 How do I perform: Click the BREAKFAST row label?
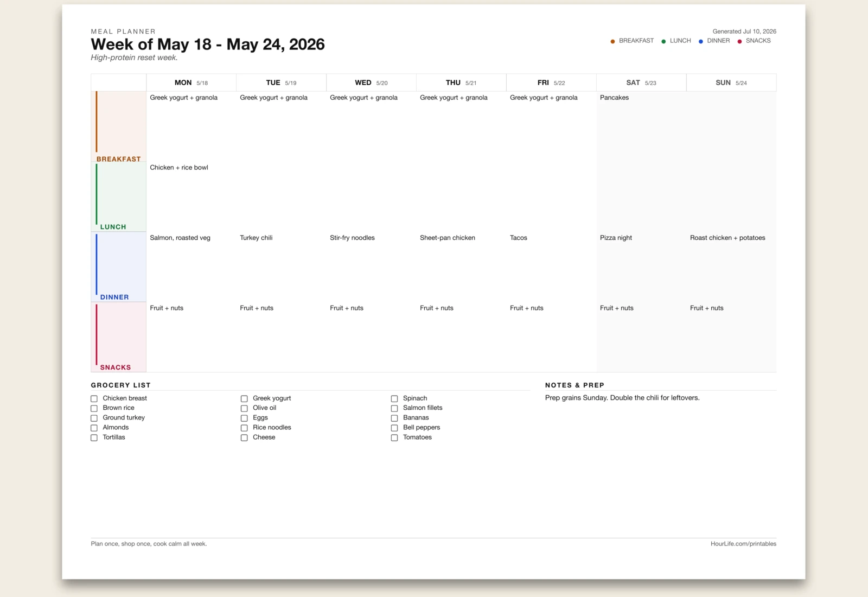click(x=119, y=159)
